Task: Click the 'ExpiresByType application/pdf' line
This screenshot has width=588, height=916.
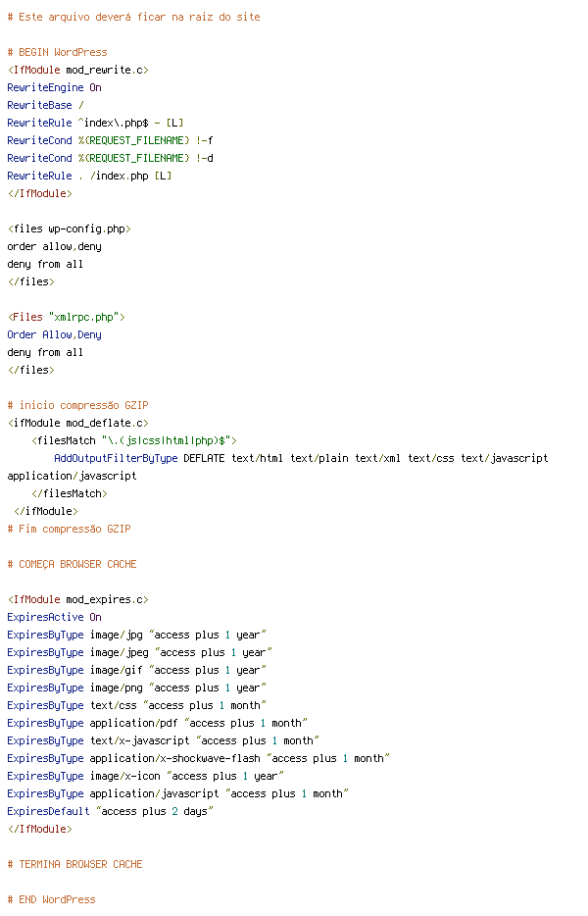Action: (x=157, y=723)
